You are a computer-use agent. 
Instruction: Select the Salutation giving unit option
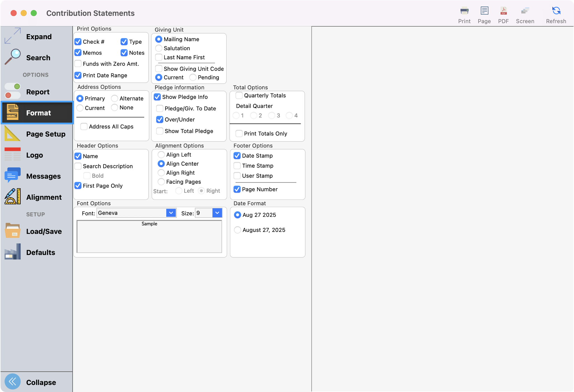click(159, 48)
